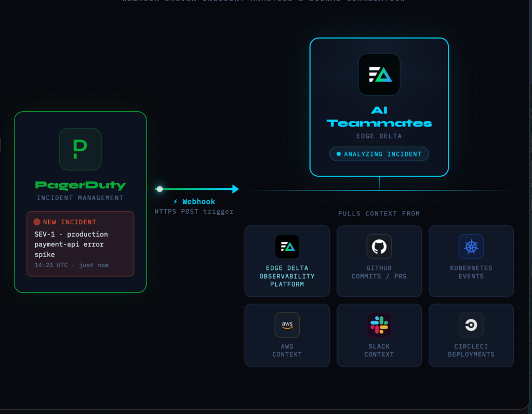532x414 pixels.
Task: Select the Kubernetes Events label
Action: point(471,272)
